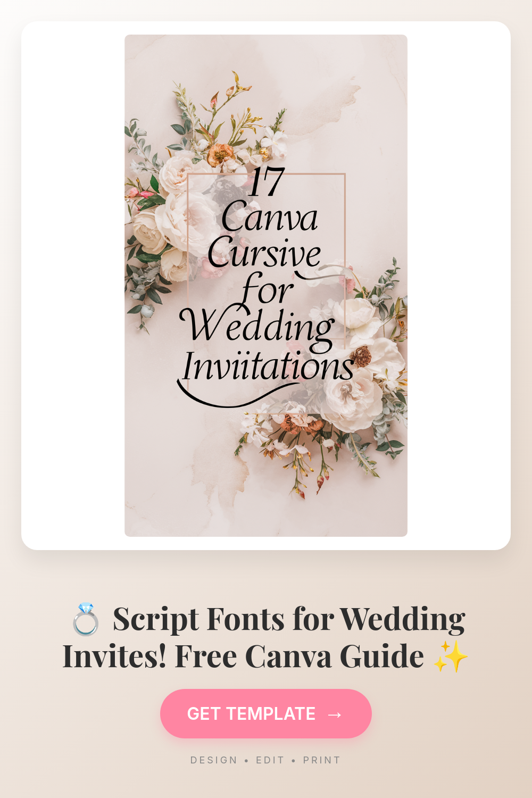Select the EDIT label below button
Screen dimensions: 532x798
(x=270, y=760)
